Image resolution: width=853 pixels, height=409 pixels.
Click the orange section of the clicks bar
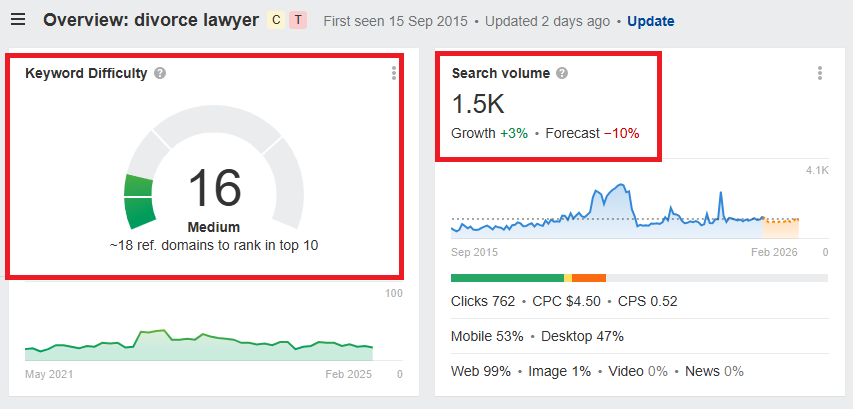589,277
